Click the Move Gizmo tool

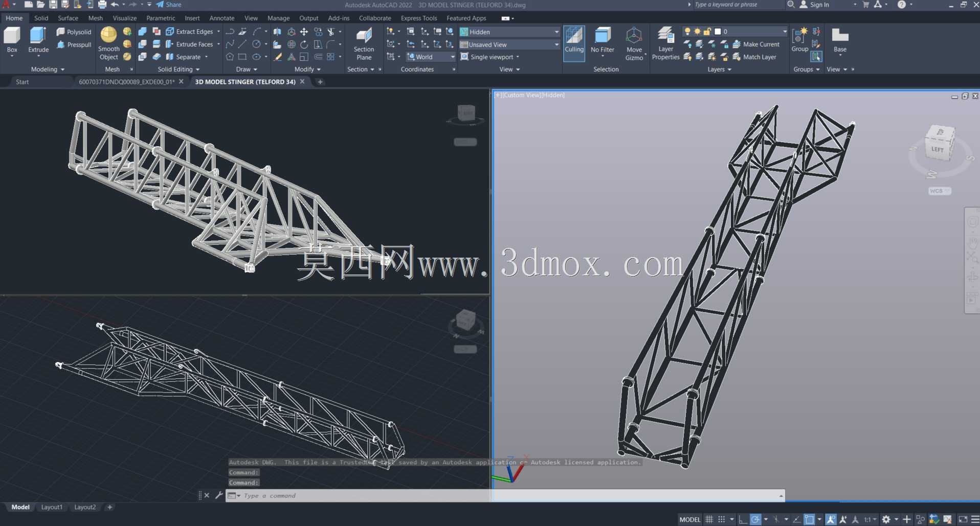coord(634,44)
